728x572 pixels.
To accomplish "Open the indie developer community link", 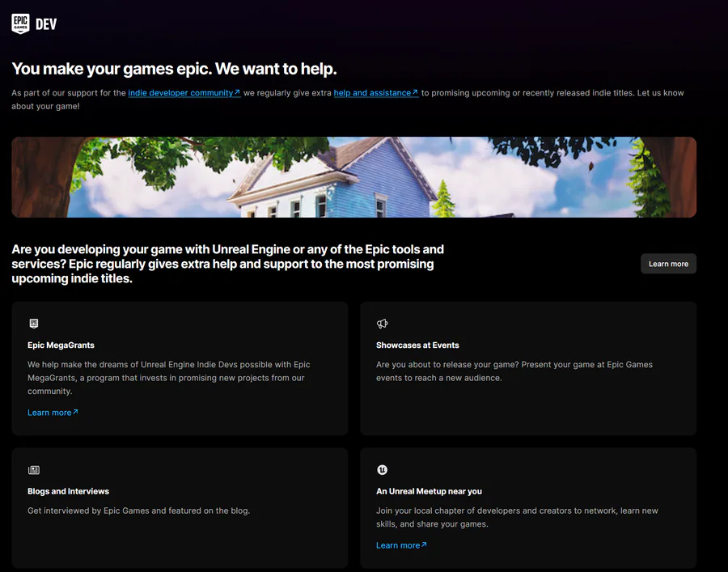I will [184, 93].
